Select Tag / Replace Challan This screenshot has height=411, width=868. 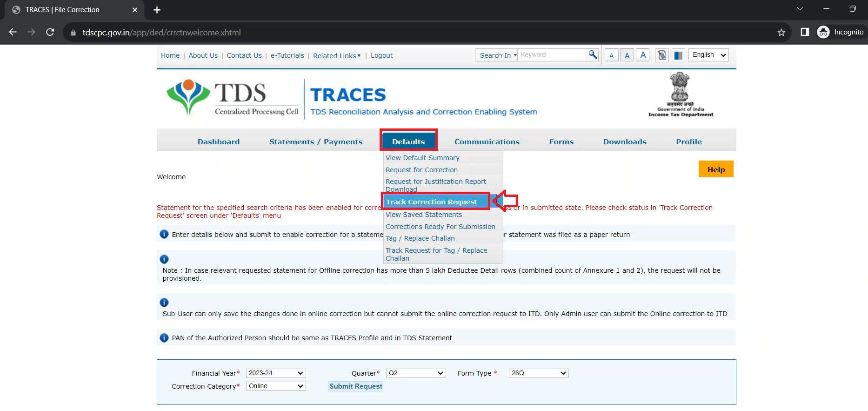[420, 238]
